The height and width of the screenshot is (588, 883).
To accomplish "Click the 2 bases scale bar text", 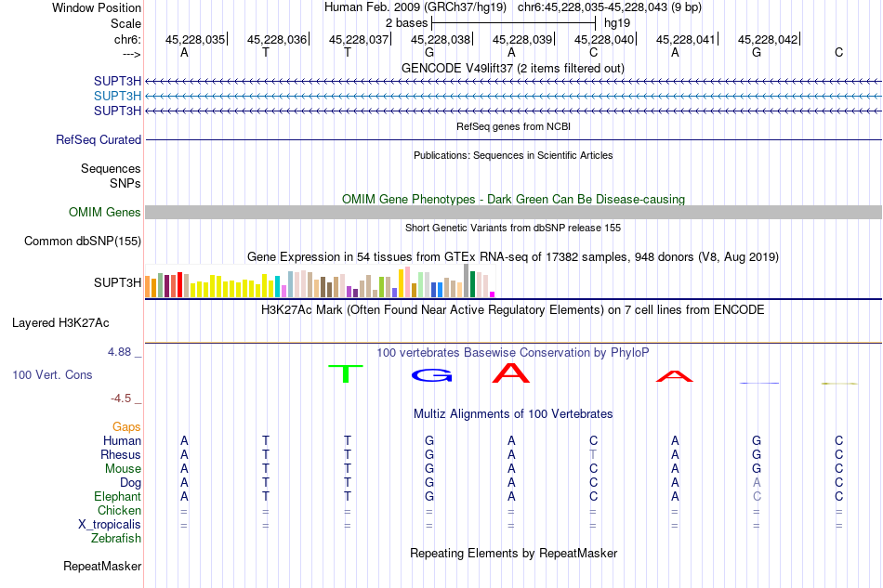I will [x=406, y=23].
